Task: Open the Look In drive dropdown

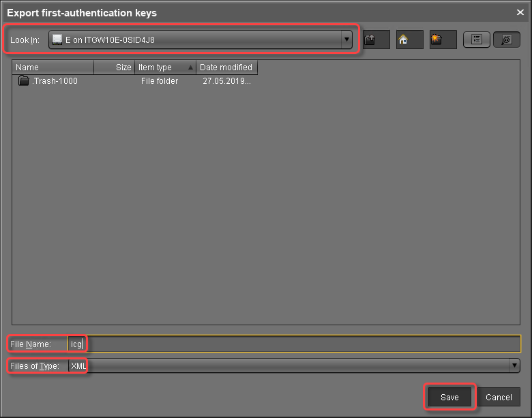Action: pos(346,40)
